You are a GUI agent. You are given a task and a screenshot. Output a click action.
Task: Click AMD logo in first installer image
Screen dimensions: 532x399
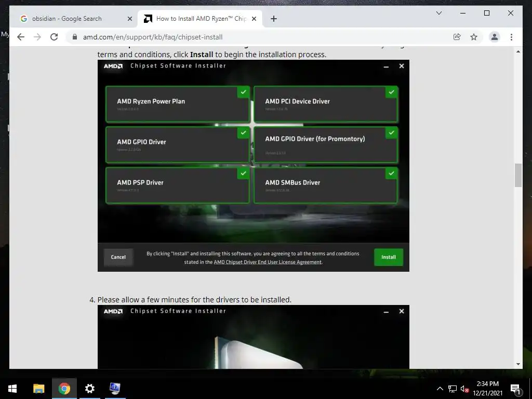[x=113, y=66]
